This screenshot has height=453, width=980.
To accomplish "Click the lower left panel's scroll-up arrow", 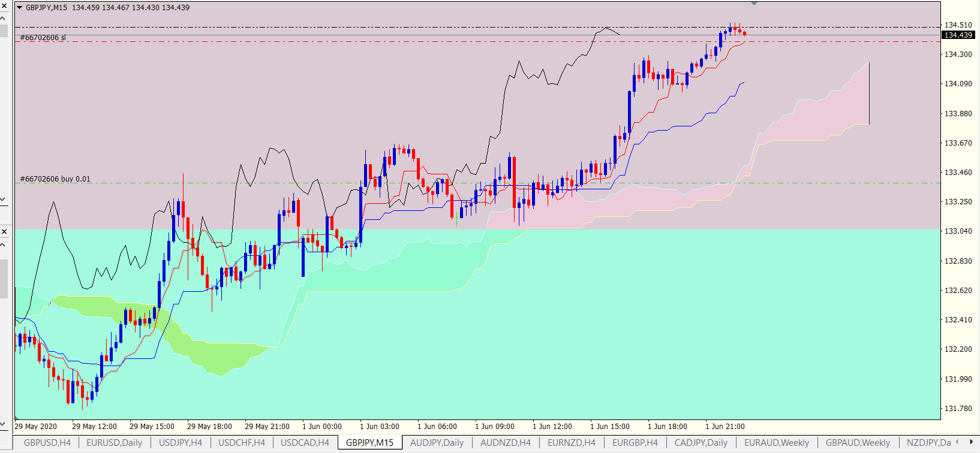I will tap(4, 244).
